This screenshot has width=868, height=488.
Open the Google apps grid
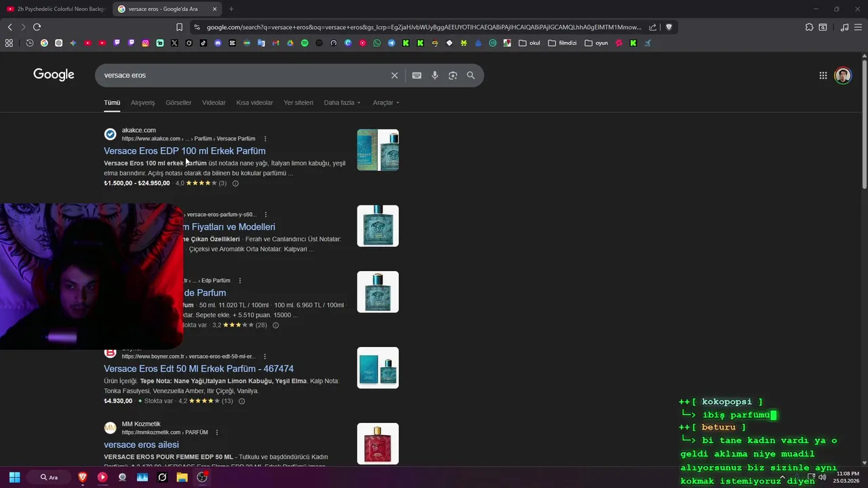coord(823,75)
